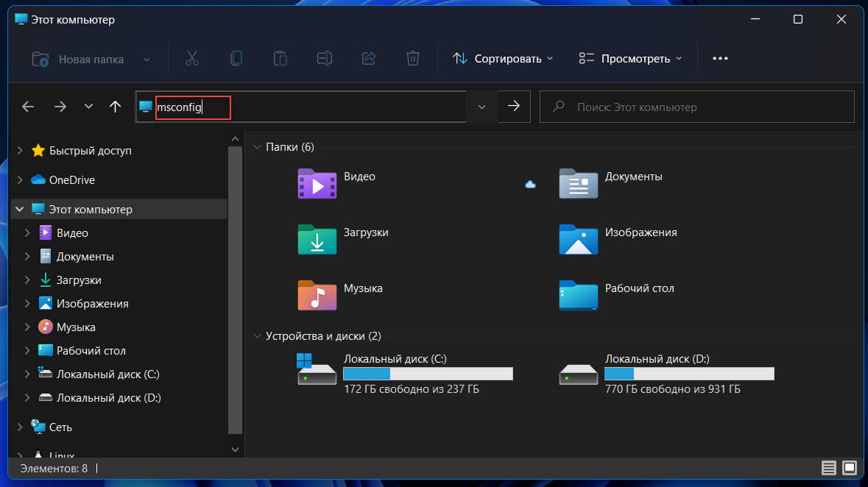The height and width of the screenshot is (487, 868).
Task: Switch to details view icon in status bar
Action: pos(829,468)
